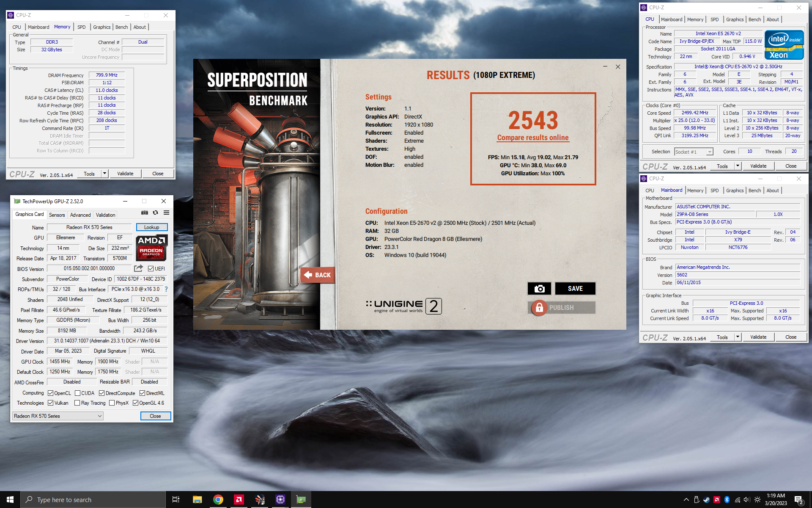Screen dimensions: 812x508
Task: Click the GPU-Z screenshot camera icon
Action: 145,213
